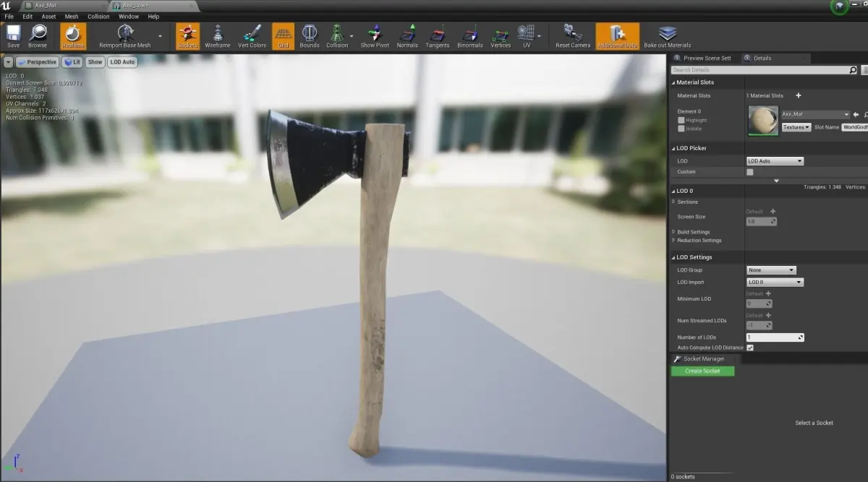Open the Window menu

click(x=129, y=16)
